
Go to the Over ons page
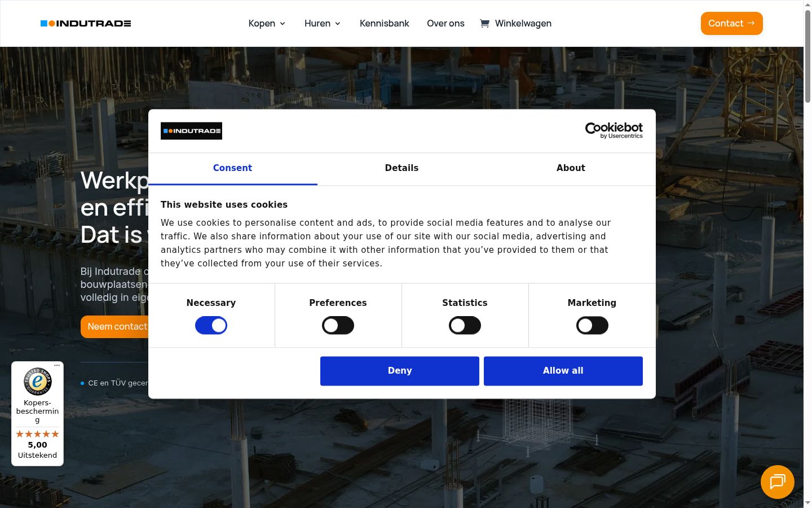click(445, 23)
